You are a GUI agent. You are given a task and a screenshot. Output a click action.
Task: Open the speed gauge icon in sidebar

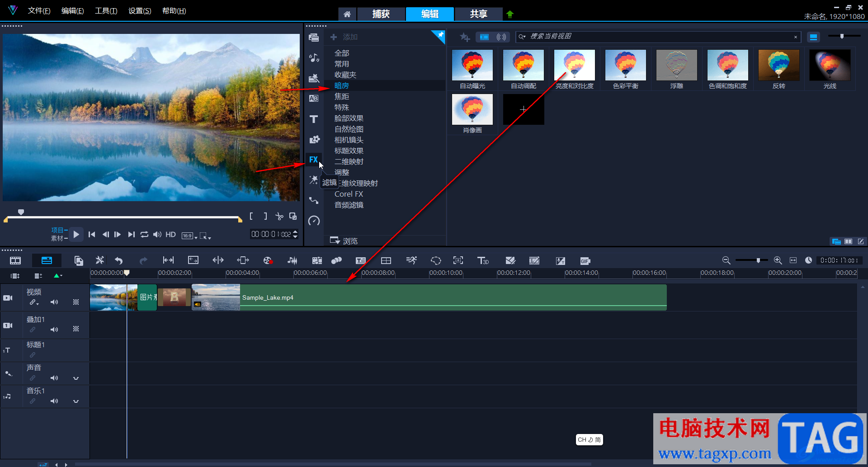tap(314, 221)
